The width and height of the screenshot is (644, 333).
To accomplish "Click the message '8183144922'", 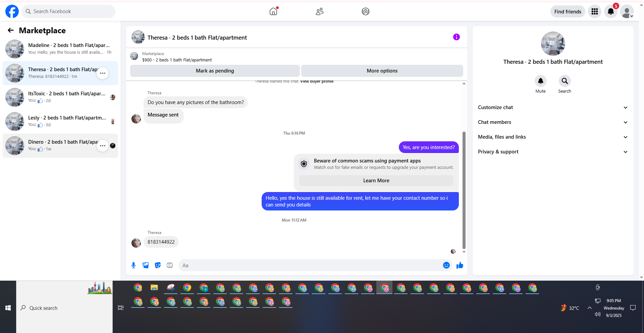I will point(161,242).
